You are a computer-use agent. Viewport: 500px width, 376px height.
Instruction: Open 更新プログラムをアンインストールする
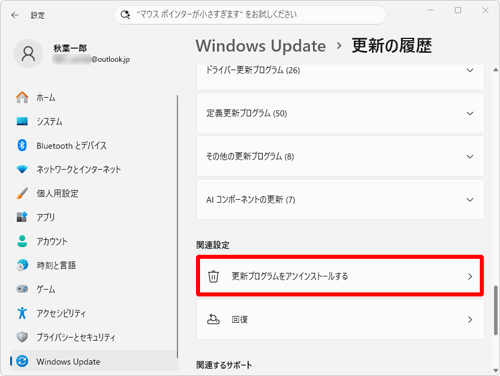[340, 276]
